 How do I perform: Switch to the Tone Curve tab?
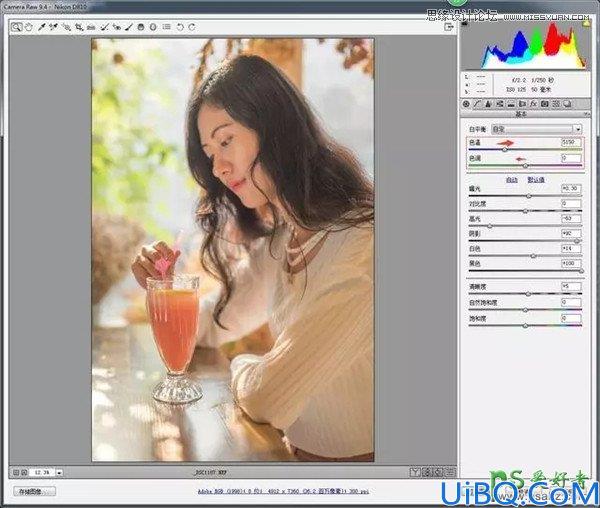[x=477, y=104]
